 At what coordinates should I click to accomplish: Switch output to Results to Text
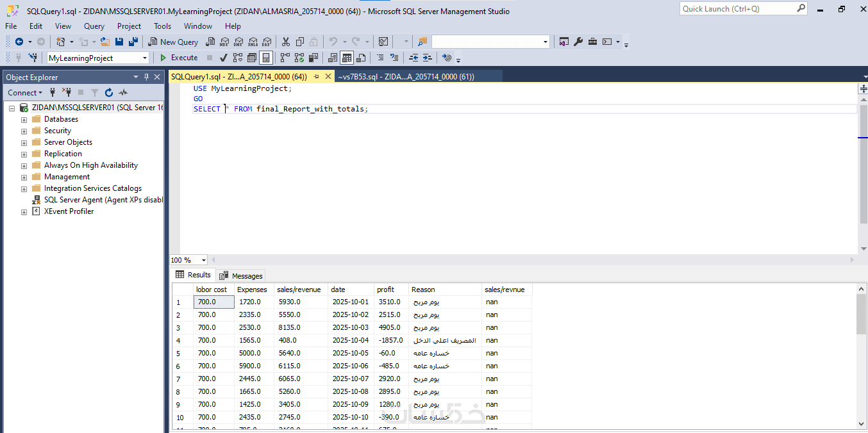tap(333, 58)
